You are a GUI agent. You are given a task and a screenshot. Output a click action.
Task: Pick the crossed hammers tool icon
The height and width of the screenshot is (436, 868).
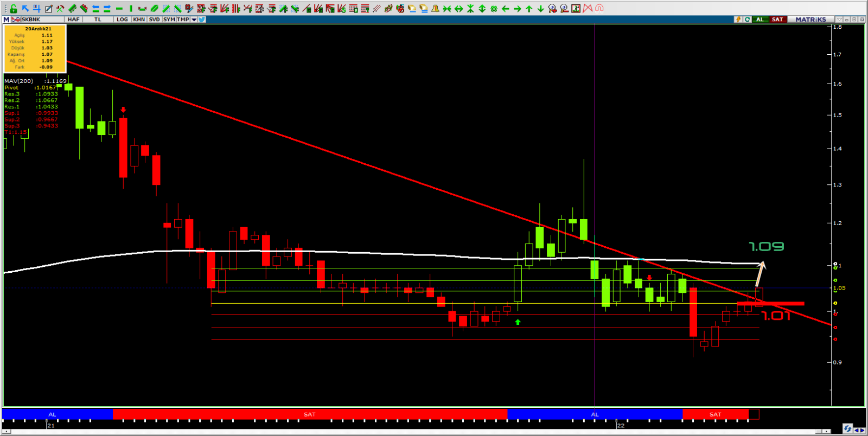coord(60,9)
